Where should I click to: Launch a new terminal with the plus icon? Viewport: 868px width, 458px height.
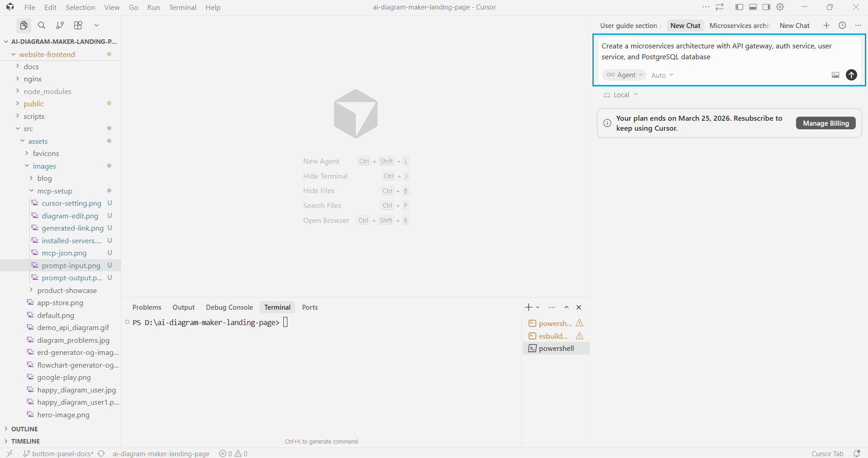tap(528, 307)
